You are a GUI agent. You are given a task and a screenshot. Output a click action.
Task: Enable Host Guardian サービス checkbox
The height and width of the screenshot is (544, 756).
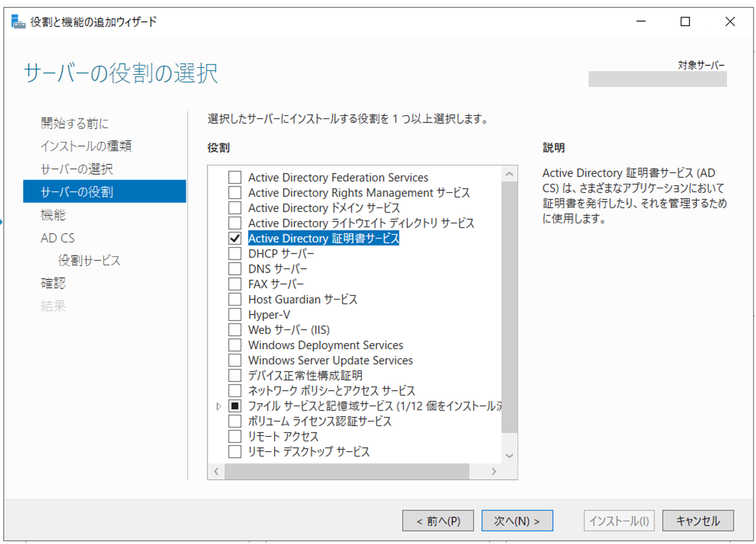(235, 299)
